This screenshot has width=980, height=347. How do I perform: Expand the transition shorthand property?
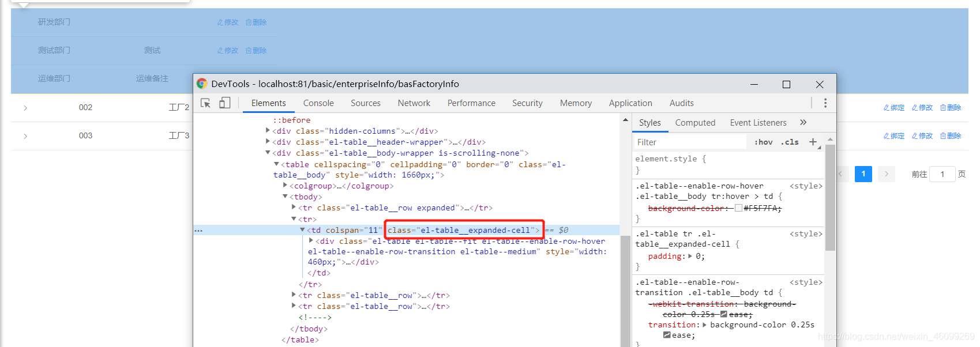(x=704, y=325)
